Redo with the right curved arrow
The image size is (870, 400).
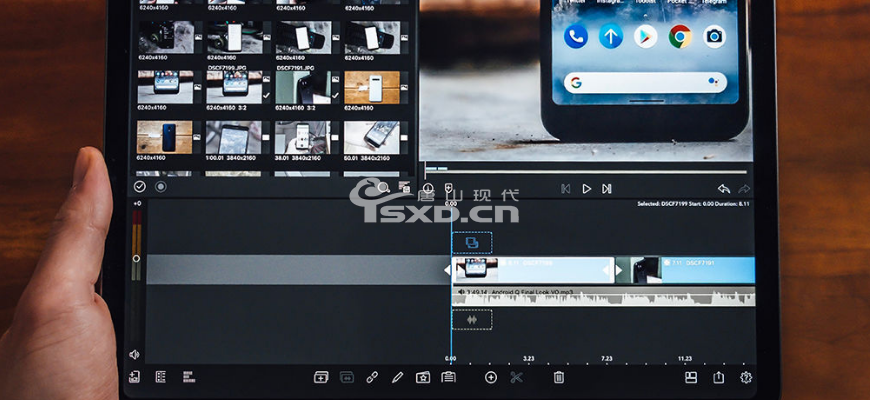point(744,189)
